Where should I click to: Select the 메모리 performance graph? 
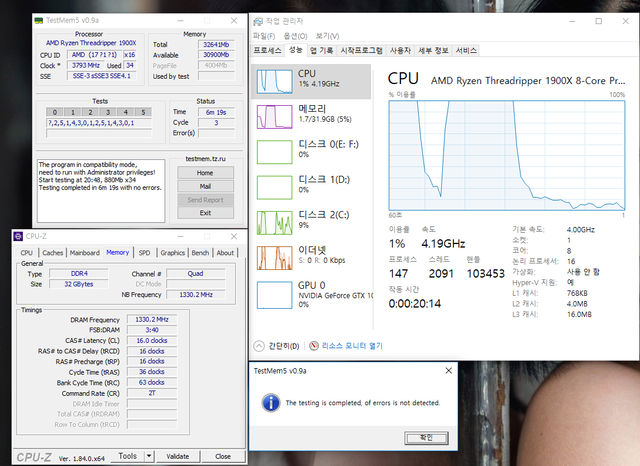tap(274, 117)
